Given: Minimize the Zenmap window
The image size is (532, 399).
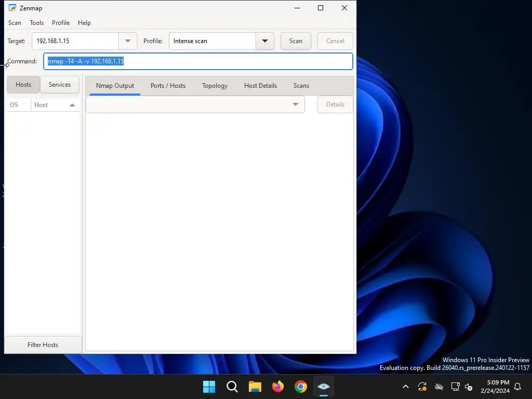Looking at the screenshot, I should pos(297,8).
